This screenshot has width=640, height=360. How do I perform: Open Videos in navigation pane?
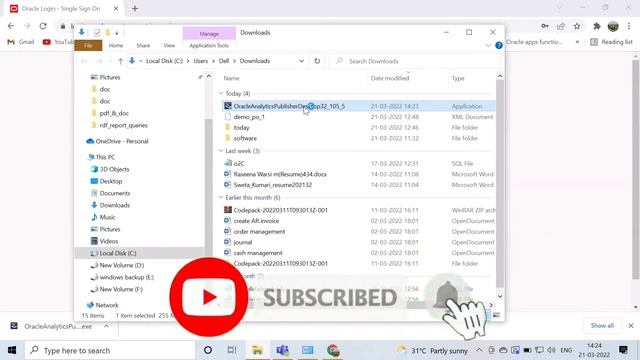109,241
